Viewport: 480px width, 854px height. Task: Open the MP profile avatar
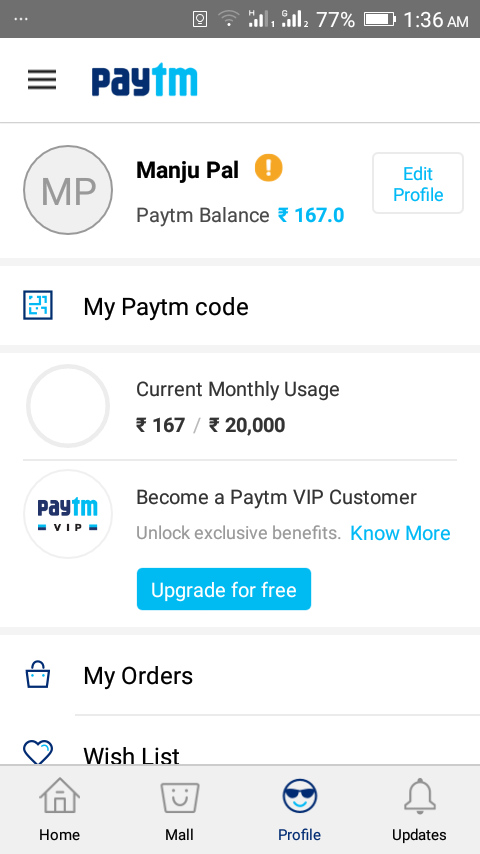click(68, 190)
